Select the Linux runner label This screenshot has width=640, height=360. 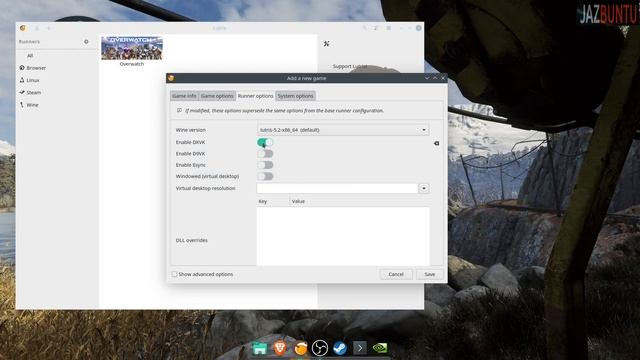coord(33,80)
